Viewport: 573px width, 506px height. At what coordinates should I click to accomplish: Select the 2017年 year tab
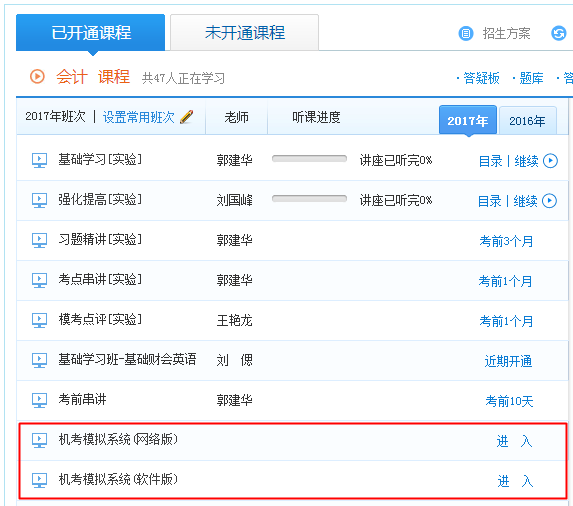pyautogui.click(x=467, y=121)
